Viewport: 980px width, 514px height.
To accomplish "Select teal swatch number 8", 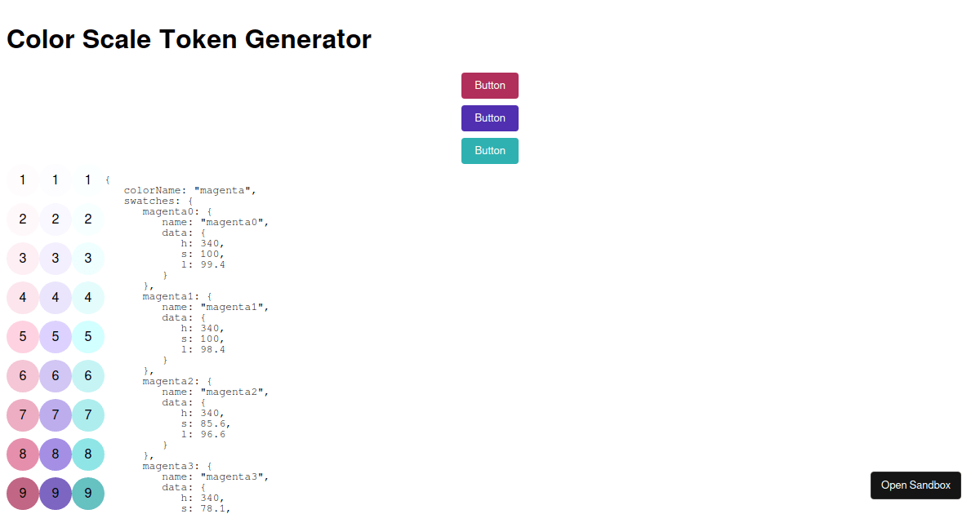I will 87,454.
